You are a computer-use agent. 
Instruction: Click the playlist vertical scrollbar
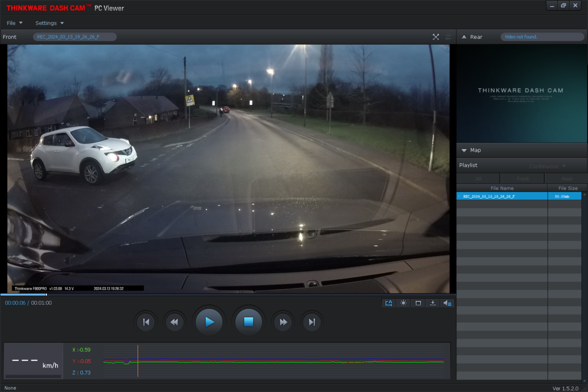pos(584,288)
